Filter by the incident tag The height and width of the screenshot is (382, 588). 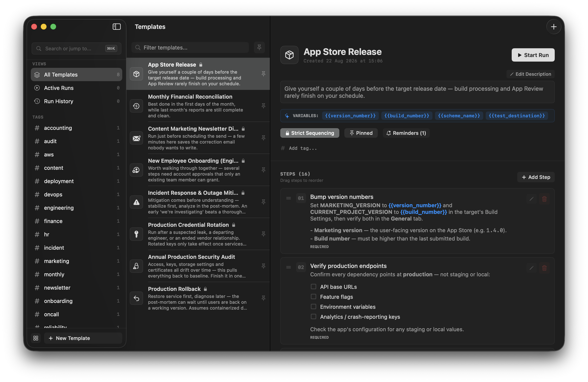[76, 248]
